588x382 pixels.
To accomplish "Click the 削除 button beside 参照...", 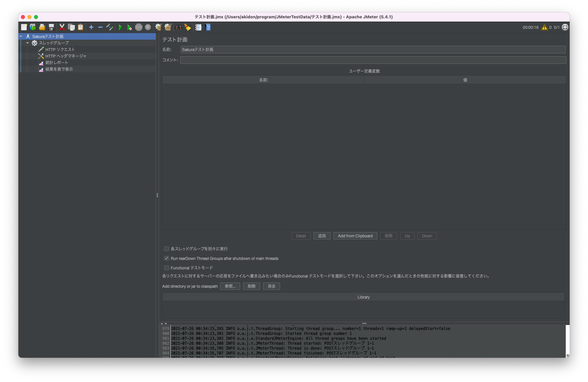I will coord(252,286).
